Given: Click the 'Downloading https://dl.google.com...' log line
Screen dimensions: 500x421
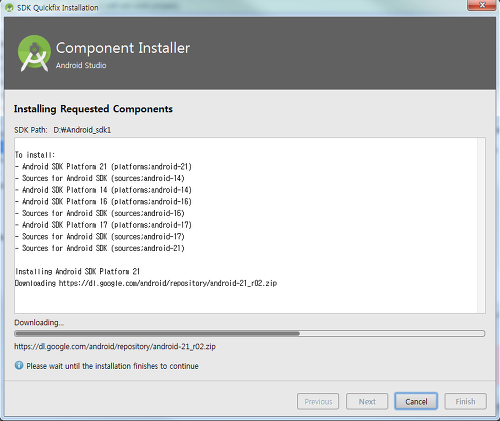Looking at the screenshot, I should point(146,283).
